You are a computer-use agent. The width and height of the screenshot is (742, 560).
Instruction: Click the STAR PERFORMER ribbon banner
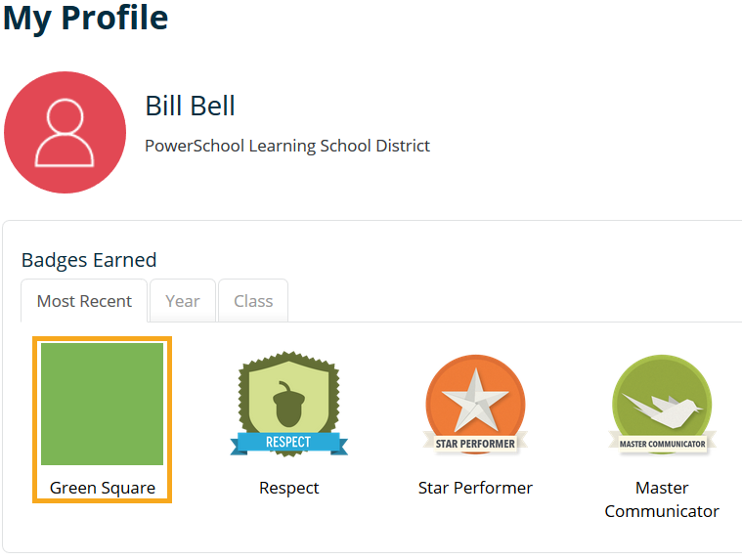coord(475,444)
